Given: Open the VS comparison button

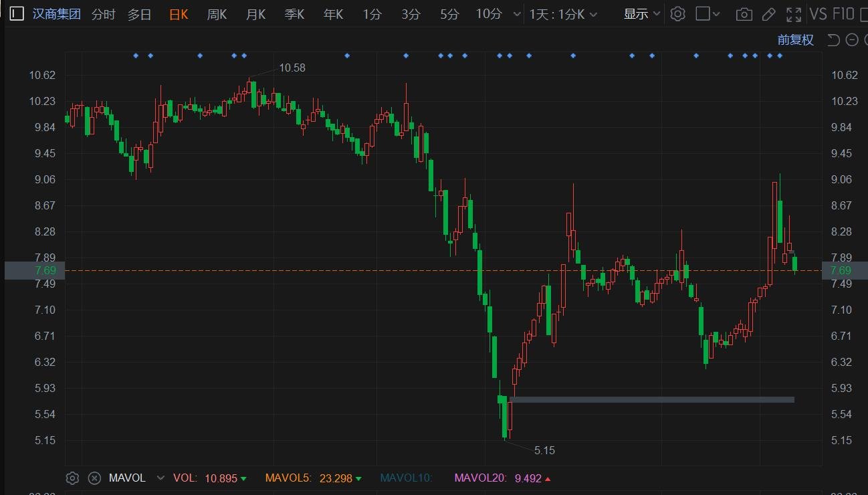Looking at the screenshot, I should pyautogui.click(x=818, y=14).
